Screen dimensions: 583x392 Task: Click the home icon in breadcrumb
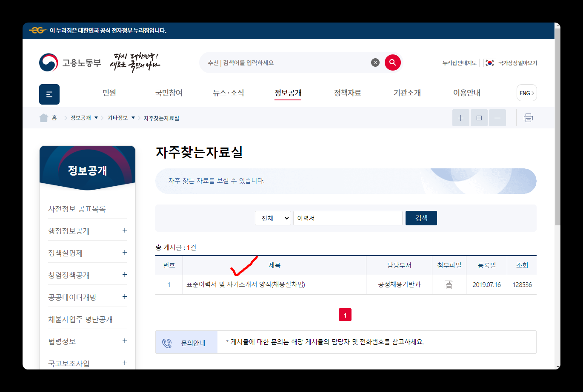(43, 118)
